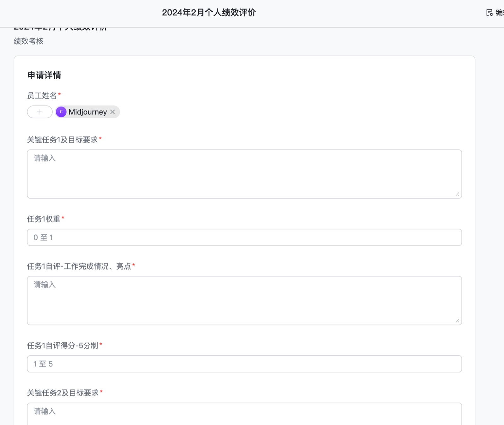The width and height of the screenshot is (504, 425).
Task: Focus the 任务1自评-工作完成情况、亮点 text area
Action: (x=244, y=301)
